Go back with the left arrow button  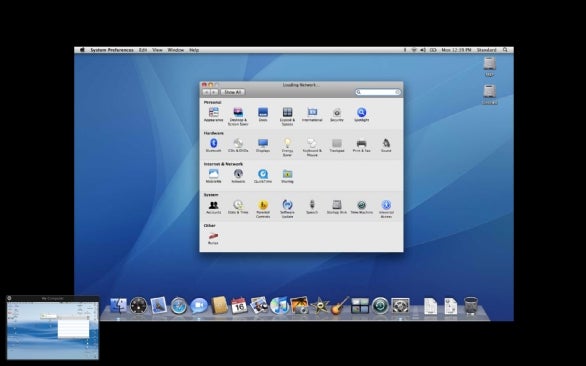206,92
